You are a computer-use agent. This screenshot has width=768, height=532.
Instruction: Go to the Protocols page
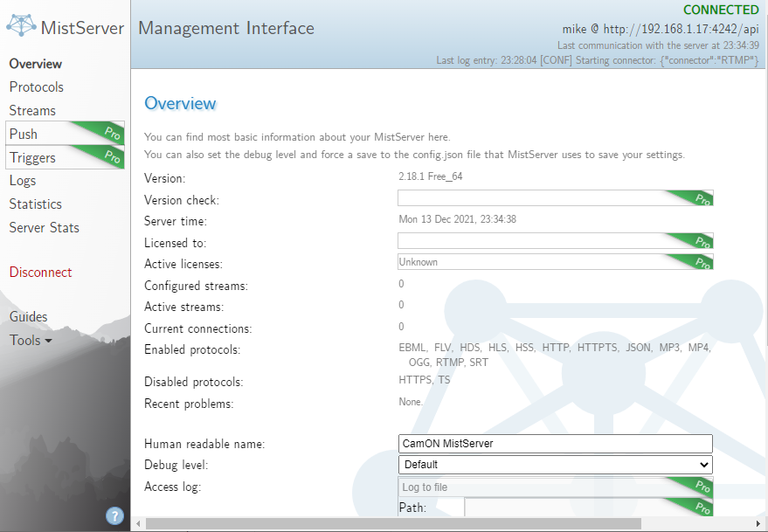pos(36,87)
